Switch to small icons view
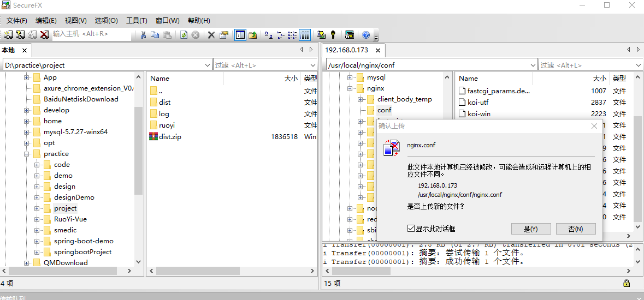The height and width of the screenshot is (300, 644). [281, 35]
